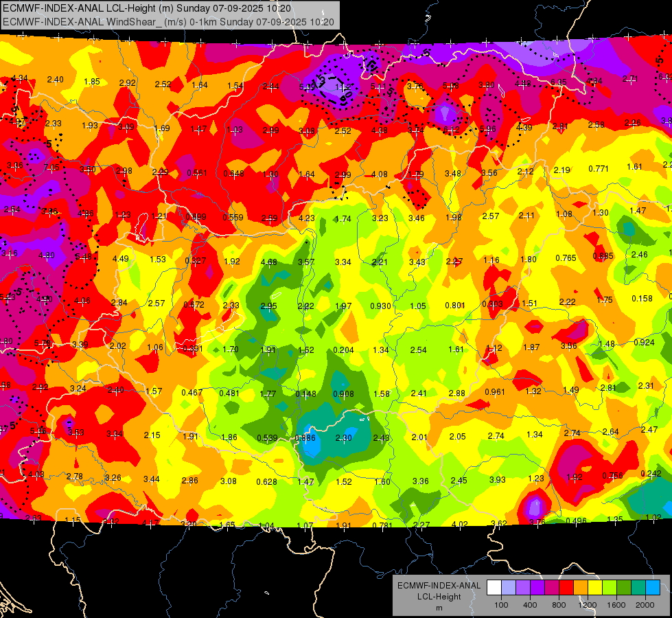The height and width of the screenshot is (618, 672).
Task: Click the orange legend swatch
Action: click(581, 588)
